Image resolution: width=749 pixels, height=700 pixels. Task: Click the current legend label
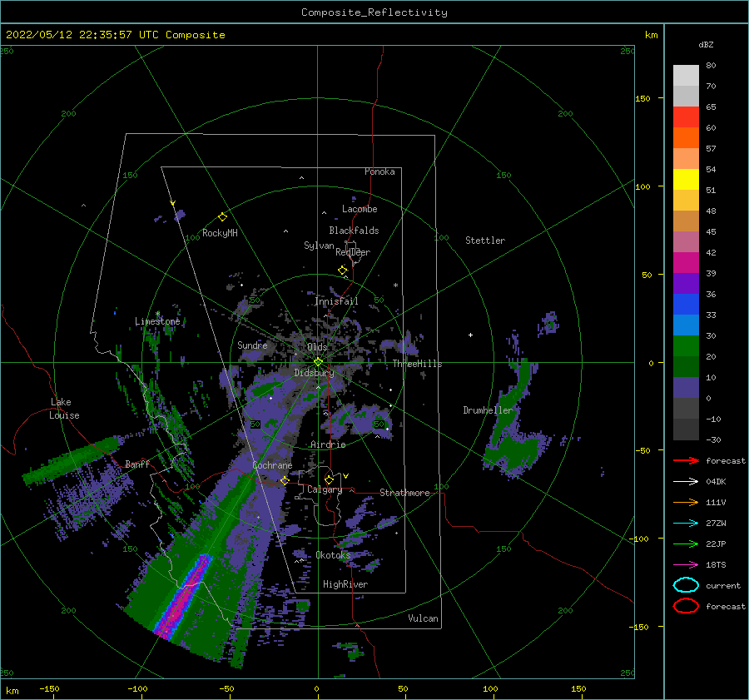723,585
